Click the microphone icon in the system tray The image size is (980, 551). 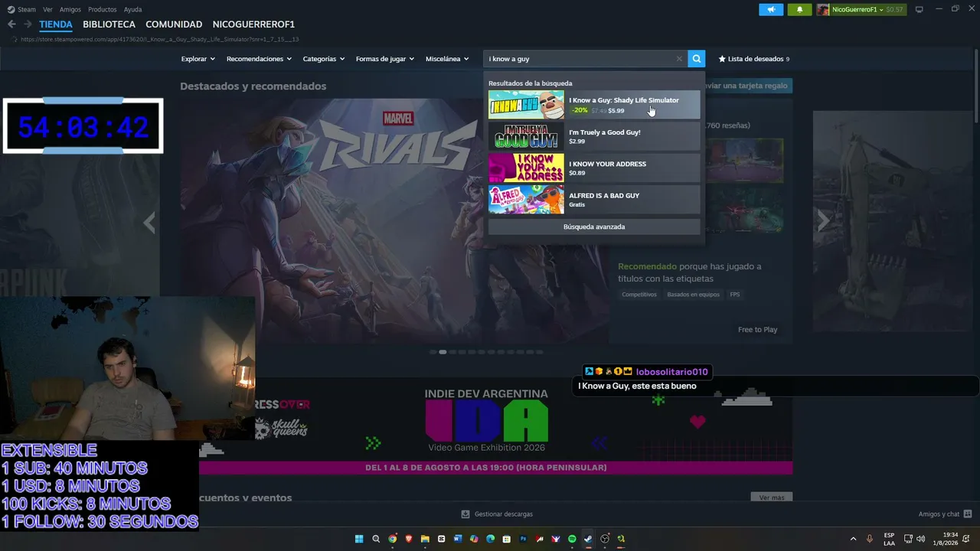tap(870, 539)
